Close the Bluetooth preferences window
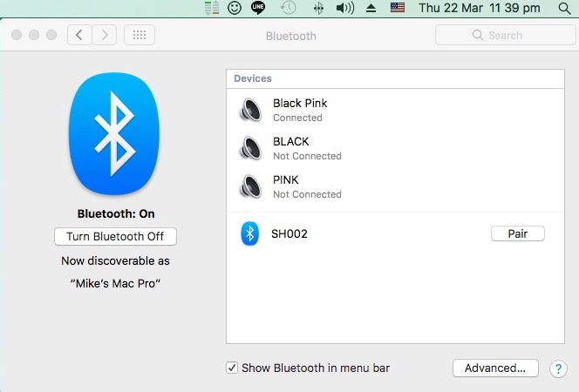This screenshot has width=579, height=392. pyautogui.click(x=17, y=35)
